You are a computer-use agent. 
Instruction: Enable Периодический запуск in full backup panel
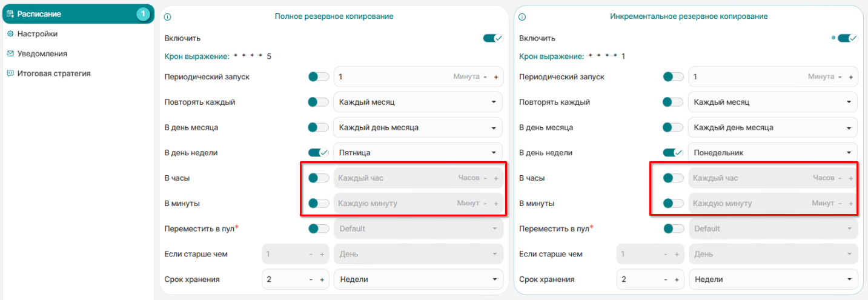319,77
